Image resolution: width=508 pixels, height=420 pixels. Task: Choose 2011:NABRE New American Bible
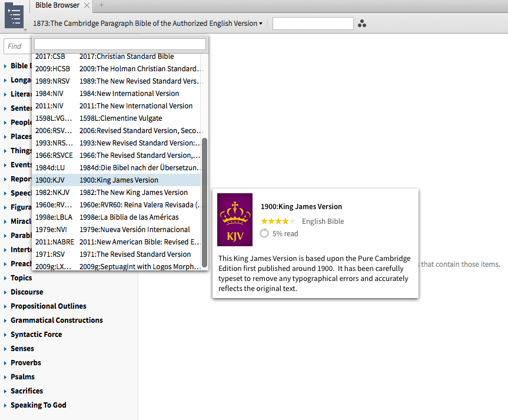(117, 242)
